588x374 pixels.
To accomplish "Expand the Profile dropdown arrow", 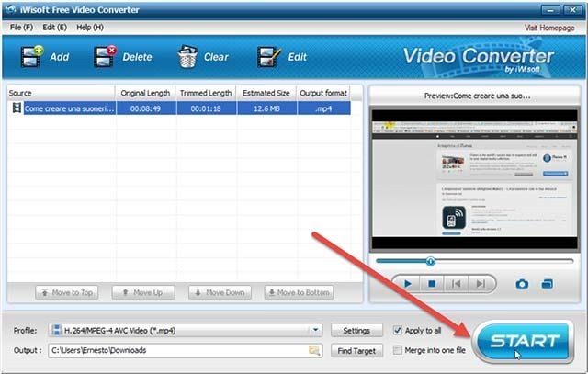I will coord(316,330).
